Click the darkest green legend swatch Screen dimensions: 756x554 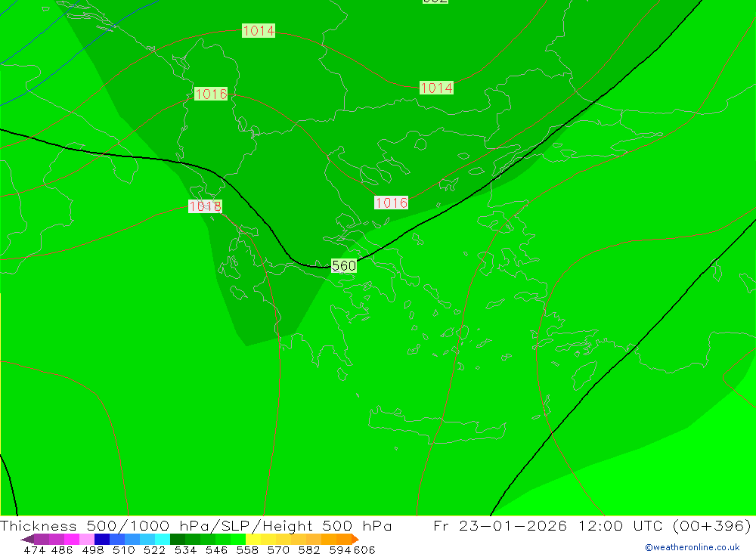(178, 539)
